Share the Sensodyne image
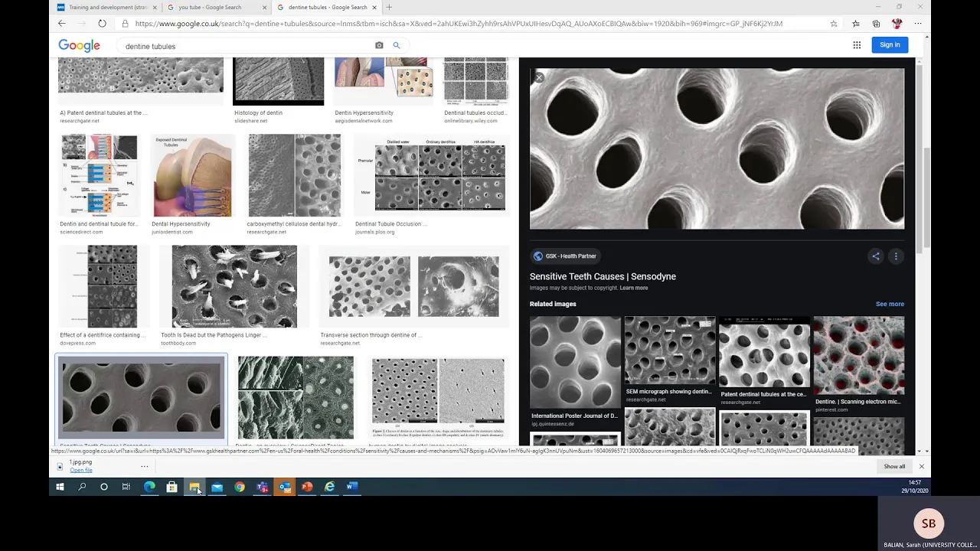The width and height of the screenshot is (980, 551). (x=876, y=256)
